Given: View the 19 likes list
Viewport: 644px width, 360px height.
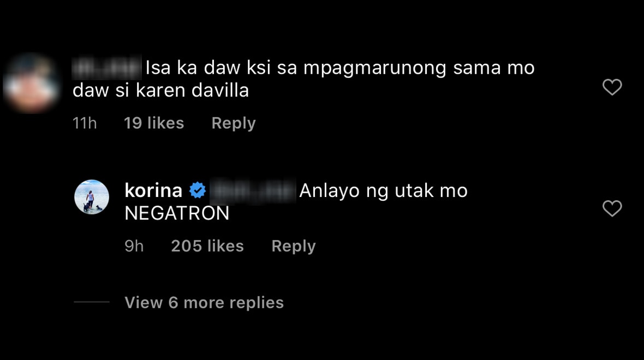Looking at the screenshot, I should tap(154, 123).
